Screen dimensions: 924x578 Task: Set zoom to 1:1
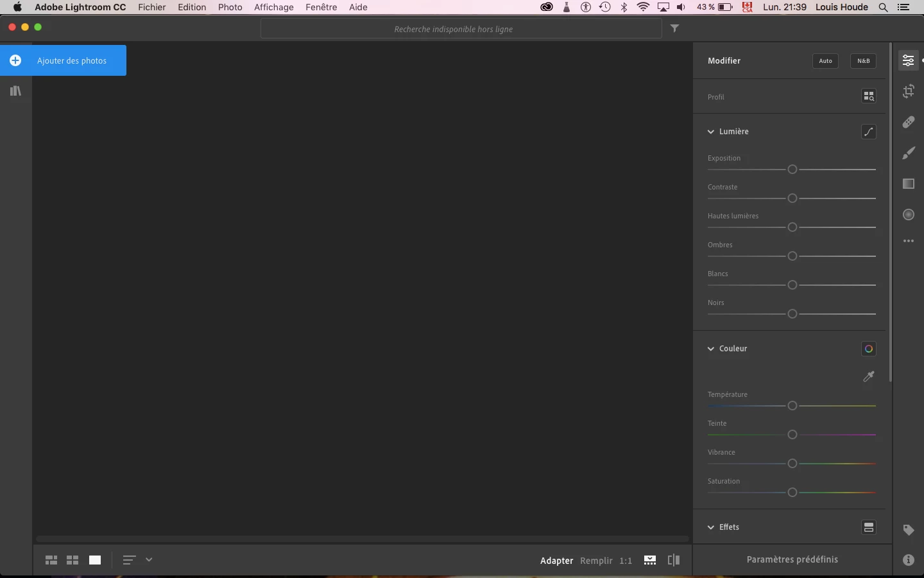pos(626,561)
